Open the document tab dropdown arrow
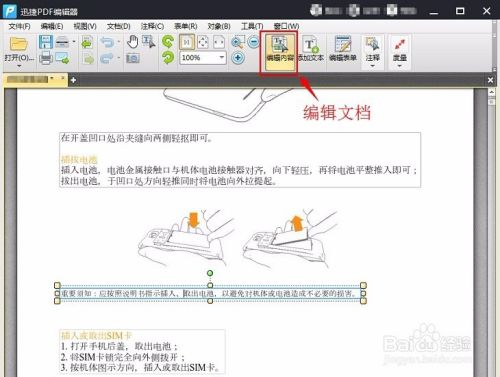The height and width of the screenshot is (377, 500). point(52,79)
